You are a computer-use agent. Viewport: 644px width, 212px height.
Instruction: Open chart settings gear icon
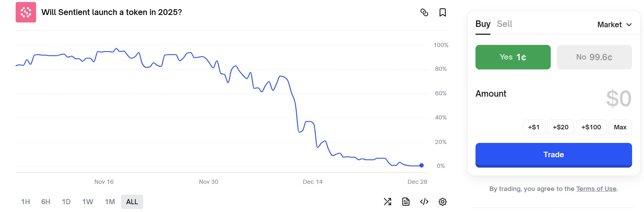[442, 202]
